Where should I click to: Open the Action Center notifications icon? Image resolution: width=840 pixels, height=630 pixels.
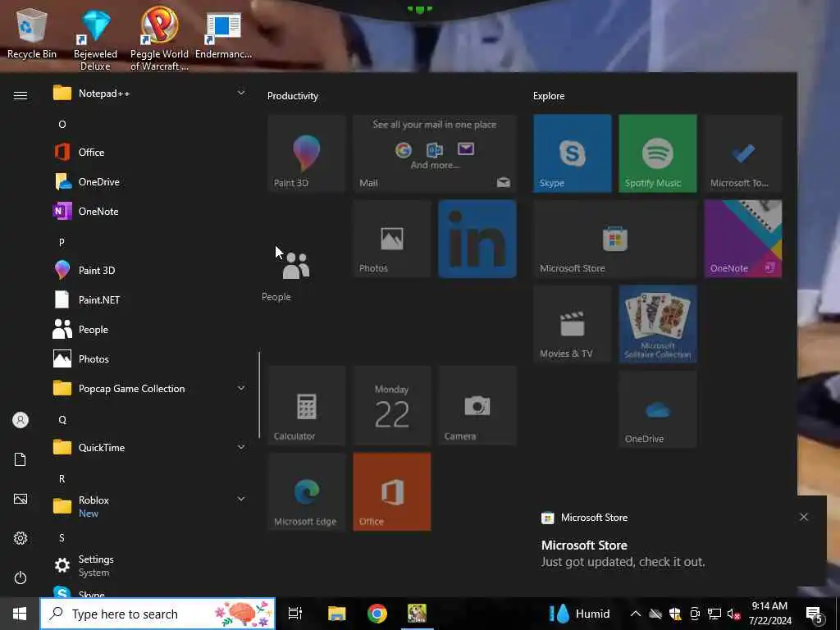(815, 614)
